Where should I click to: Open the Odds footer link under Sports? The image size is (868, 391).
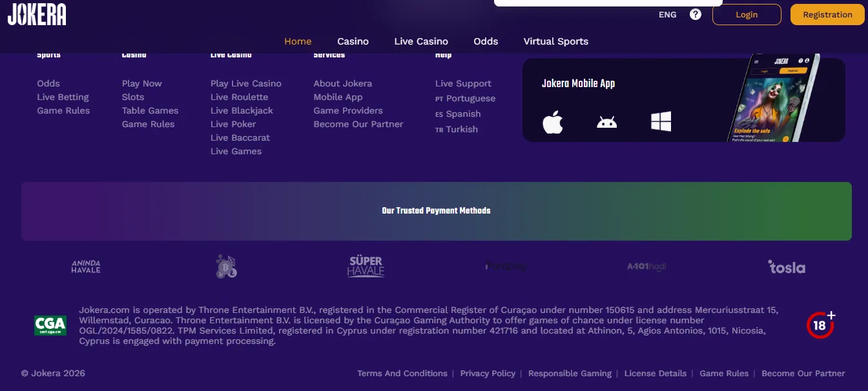pyautogui.click(x=48, y=83)
